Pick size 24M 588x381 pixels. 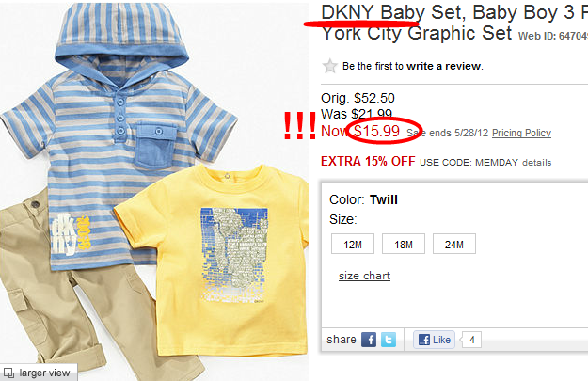tap(454, 245)
